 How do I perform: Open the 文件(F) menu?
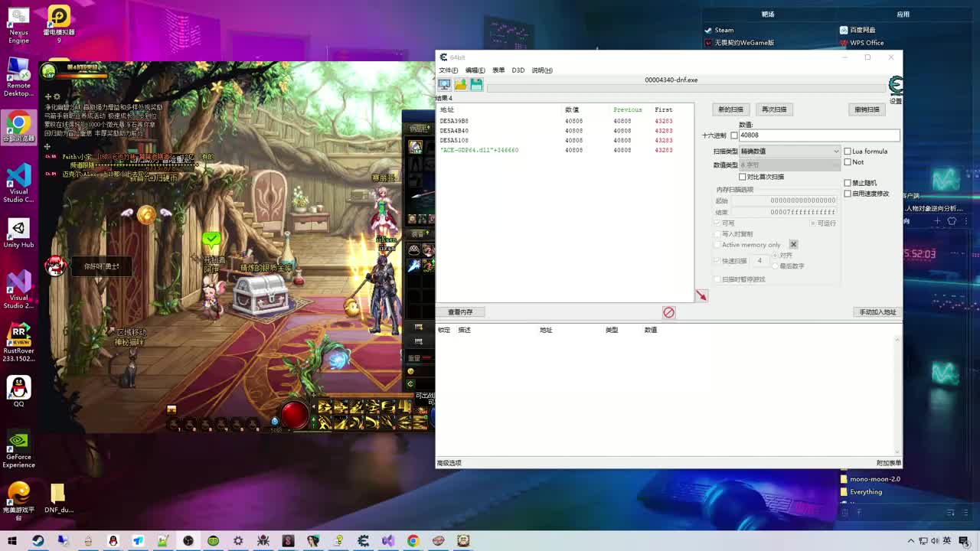pyautogui.click(x=448, y=70)
